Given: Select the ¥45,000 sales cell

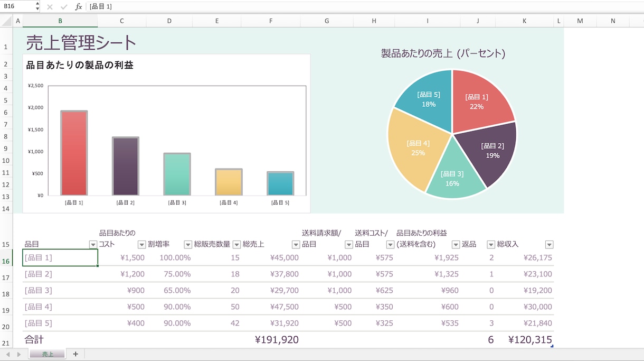Looking at the screenshot, I should [271, 257].
